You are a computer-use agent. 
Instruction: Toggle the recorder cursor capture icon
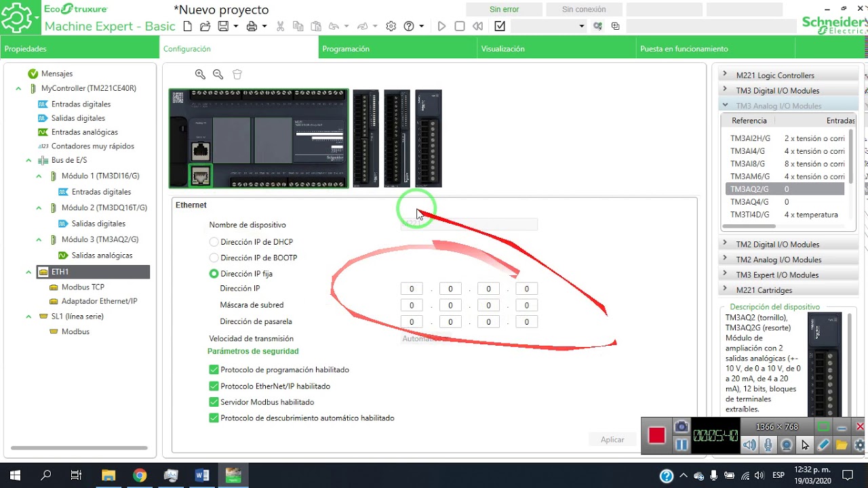(x=804, y=445)
